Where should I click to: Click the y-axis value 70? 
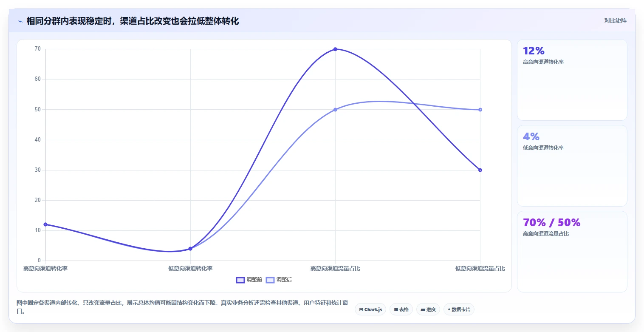click(38, 49)
